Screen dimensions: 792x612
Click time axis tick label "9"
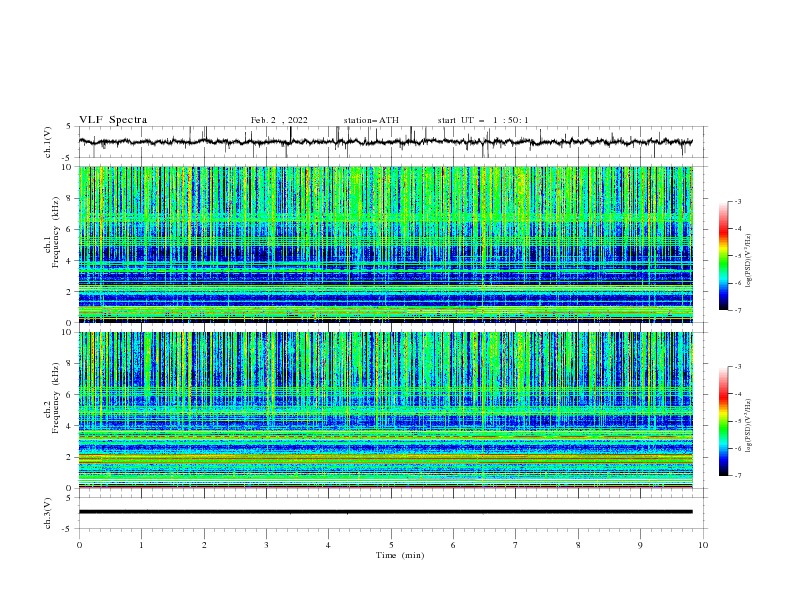pyautogui.click(x=640, y=545)
